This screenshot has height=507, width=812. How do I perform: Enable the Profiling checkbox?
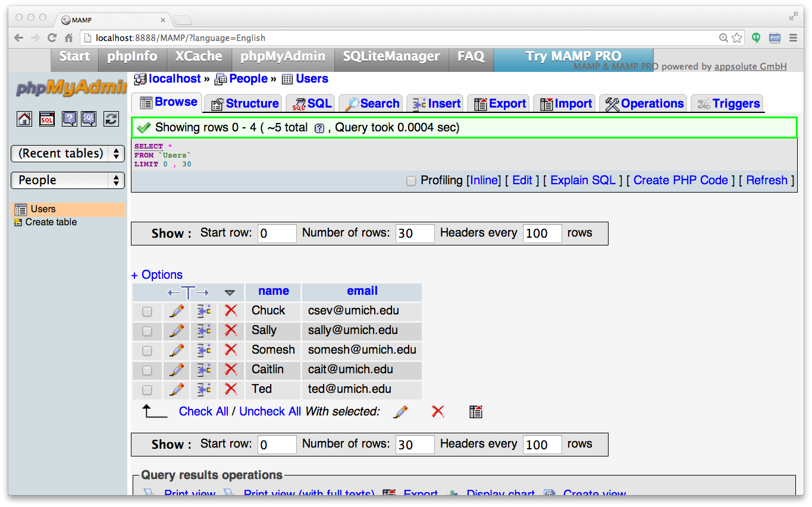tap(411, 181)
